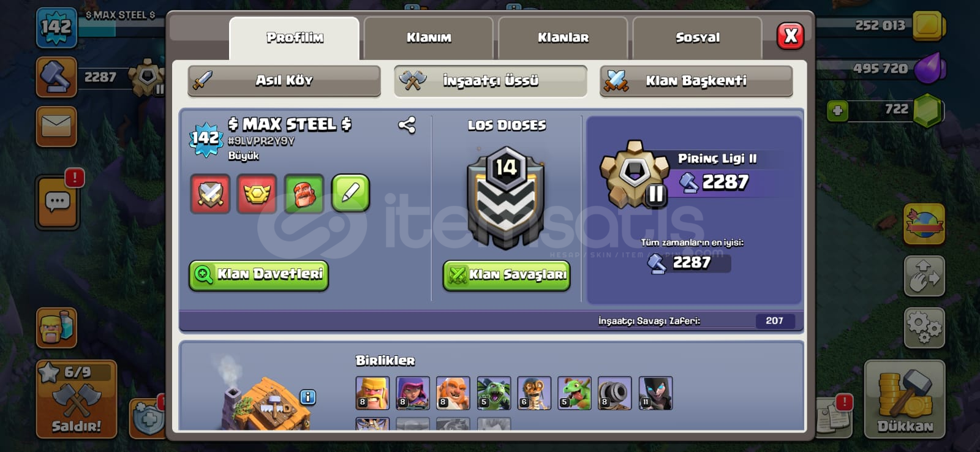
Task: Open the Klanlar tab
Action: point(563,37)
